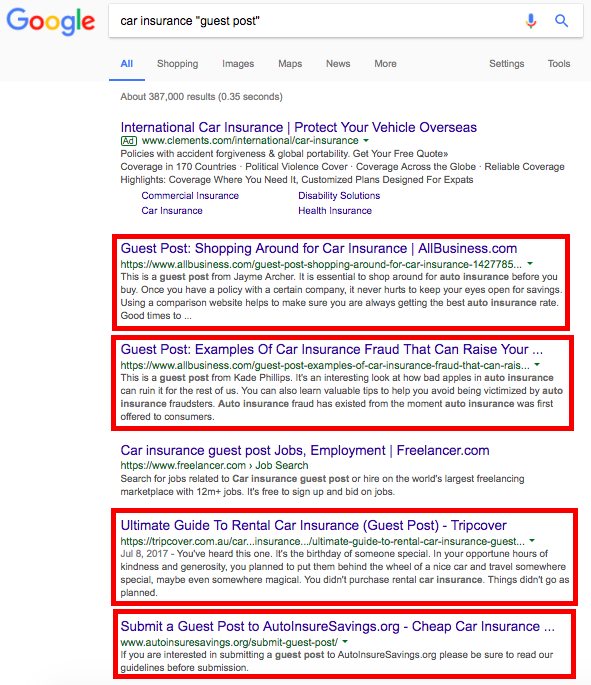Expand arrow next to shopping-around allbusiness URL
This screenshot has height=685, width=591.
[x=530, y=264]
